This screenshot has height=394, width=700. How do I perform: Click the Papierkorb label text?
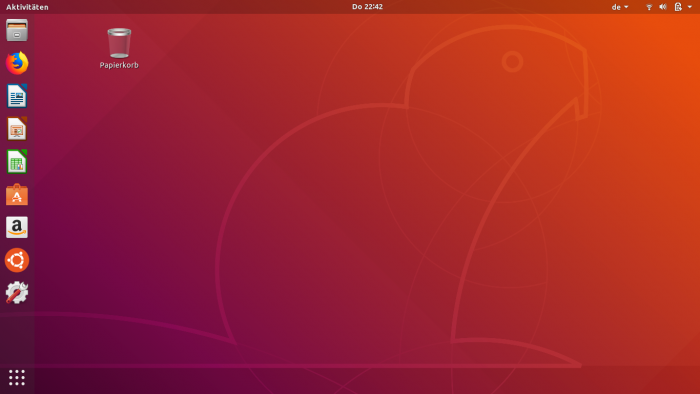(119, 65)
